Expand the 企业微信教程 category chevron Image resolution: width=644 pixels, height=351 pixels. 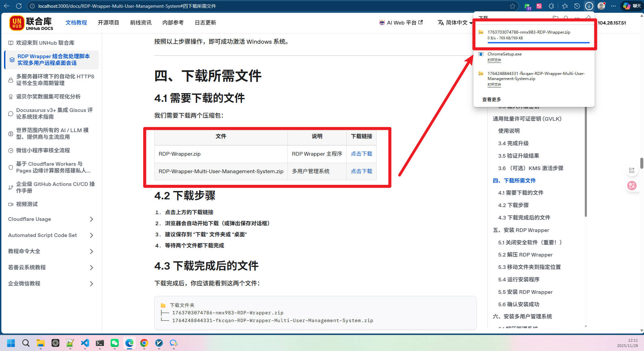pyautogui.click(x=91, y=284)
